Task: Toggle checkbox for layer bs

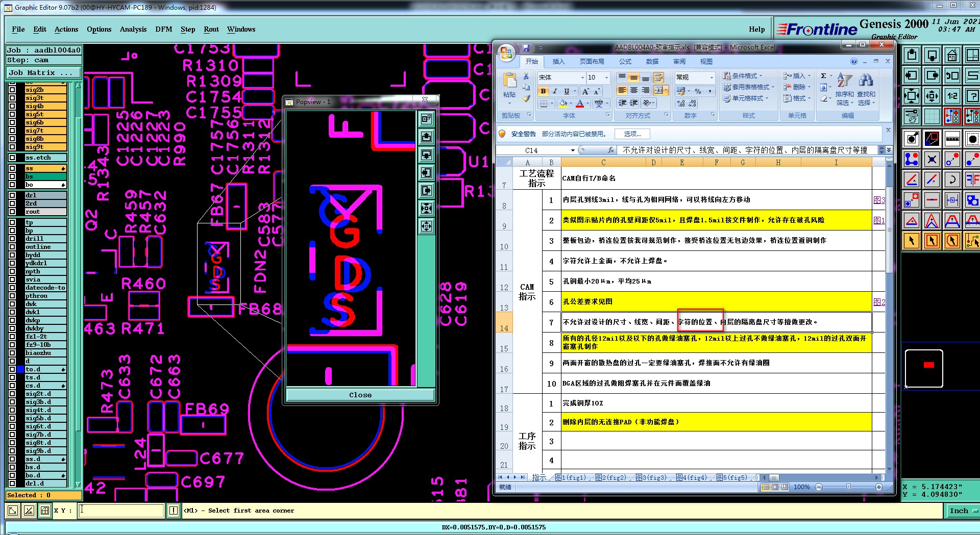Action: click(12, 176)
